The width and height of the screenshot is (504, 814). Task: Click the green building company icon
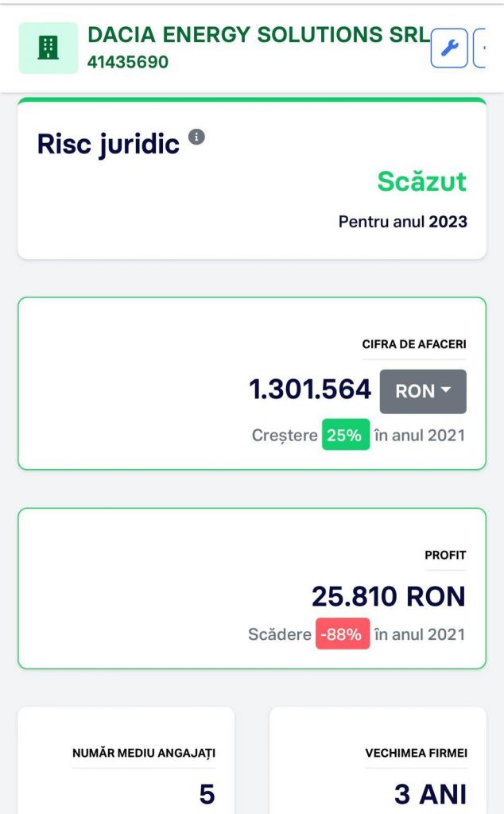click(48, 48)
